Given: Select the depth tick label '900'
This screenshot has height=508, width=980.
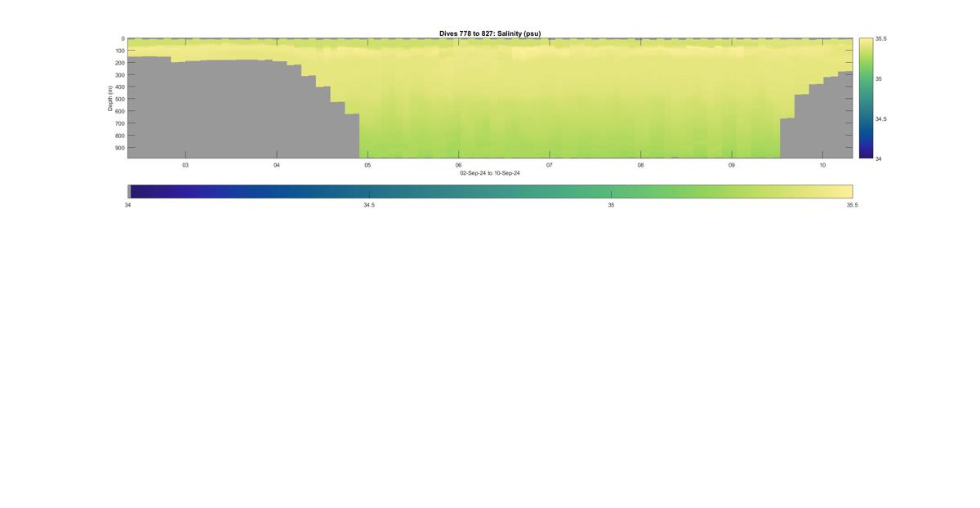Looking at the screenshot, I should click(120, 148).
